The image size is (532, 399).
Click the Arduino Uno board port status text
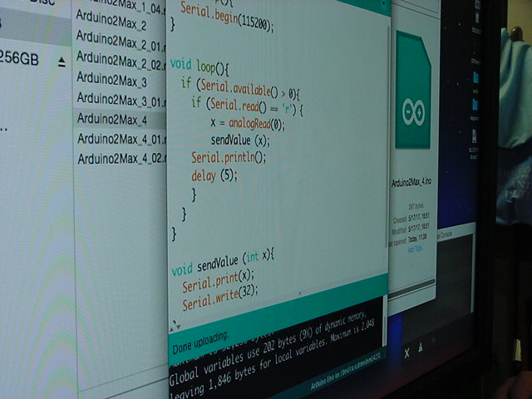tap(345, 372)
